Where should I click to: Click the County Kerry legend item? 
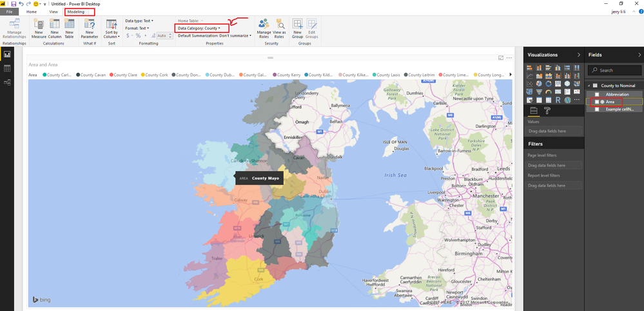287,75
